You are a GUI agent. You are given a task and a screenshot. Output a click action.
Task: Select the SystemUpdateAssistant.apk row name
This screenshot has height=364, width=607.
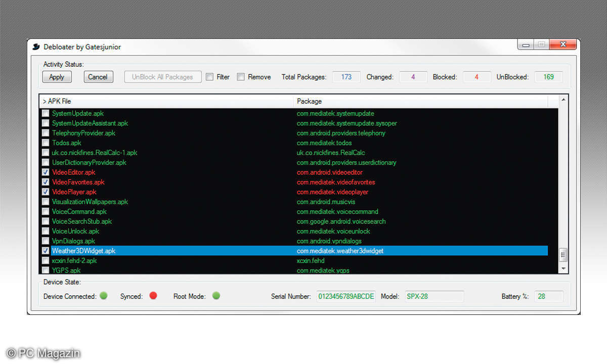coord(90,123)
